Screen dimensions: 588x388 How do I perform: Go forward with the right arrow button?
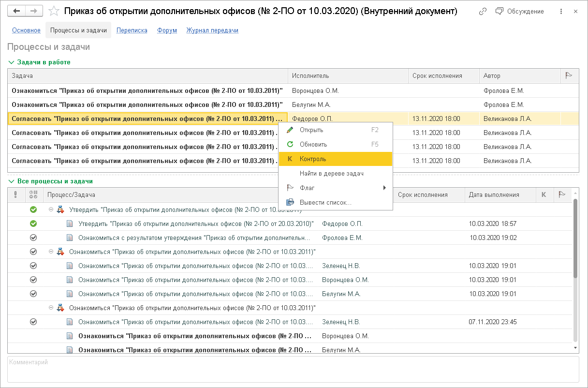coord(34,11)
